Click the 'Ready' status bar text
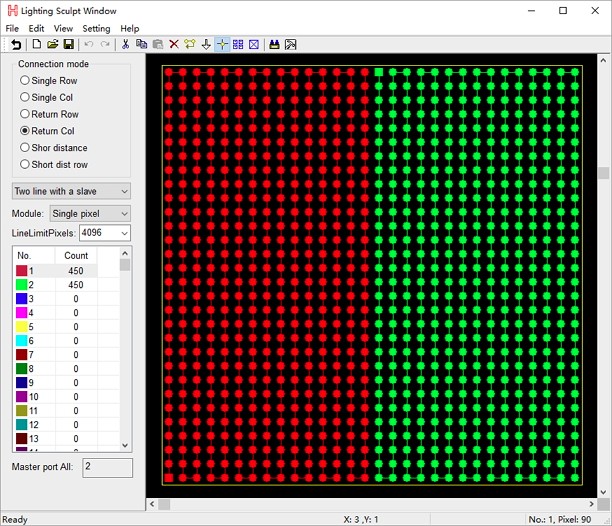612x526 pixels. coord(15,520)
